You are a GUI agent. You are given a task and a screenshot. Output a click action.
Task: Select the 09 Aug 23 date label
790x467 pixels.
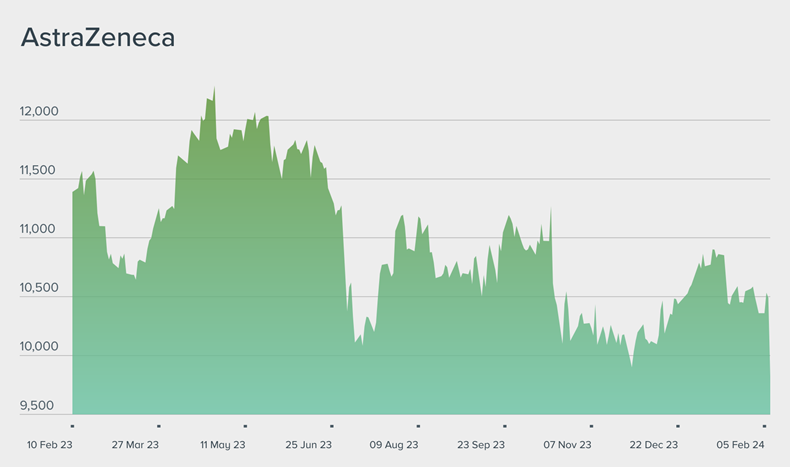[394, 445]
